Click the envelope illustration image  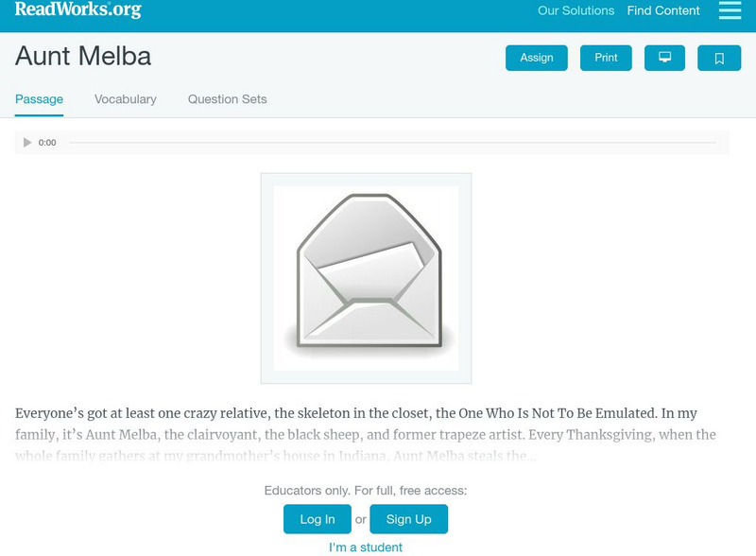(x=367, y=274)
